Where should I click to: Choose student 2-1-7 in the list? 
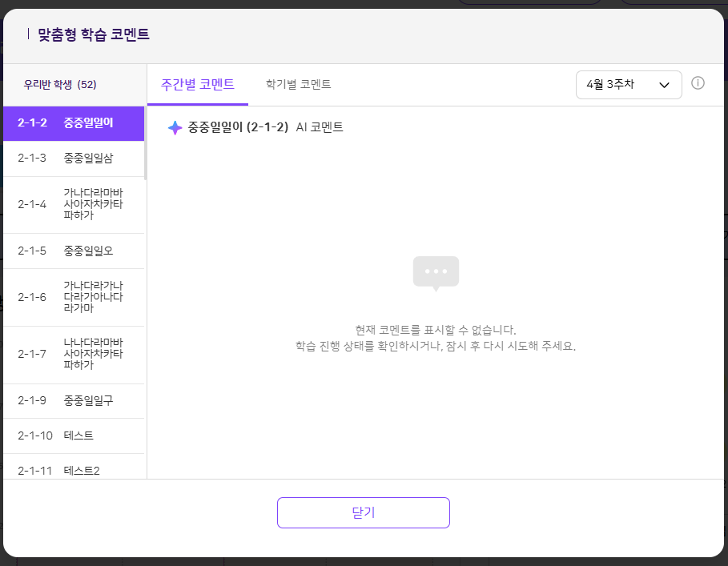coord(74,354)
